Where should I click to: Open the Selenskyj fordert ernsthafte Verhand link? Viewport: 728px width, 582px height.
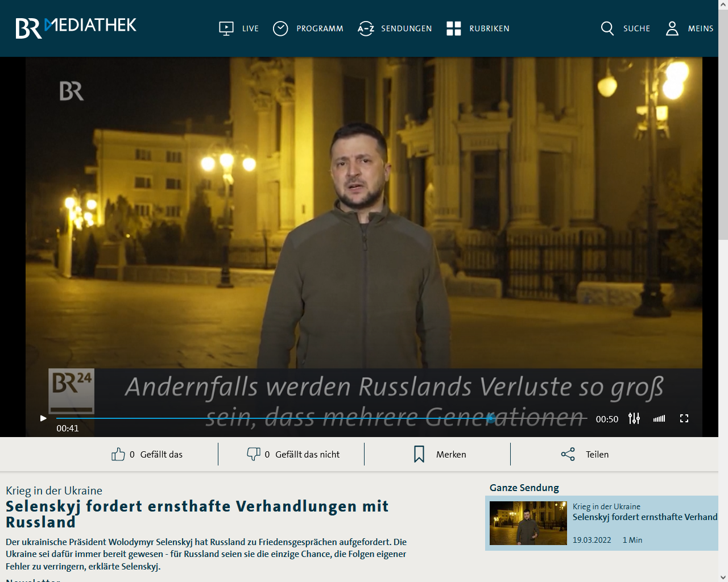644,517
